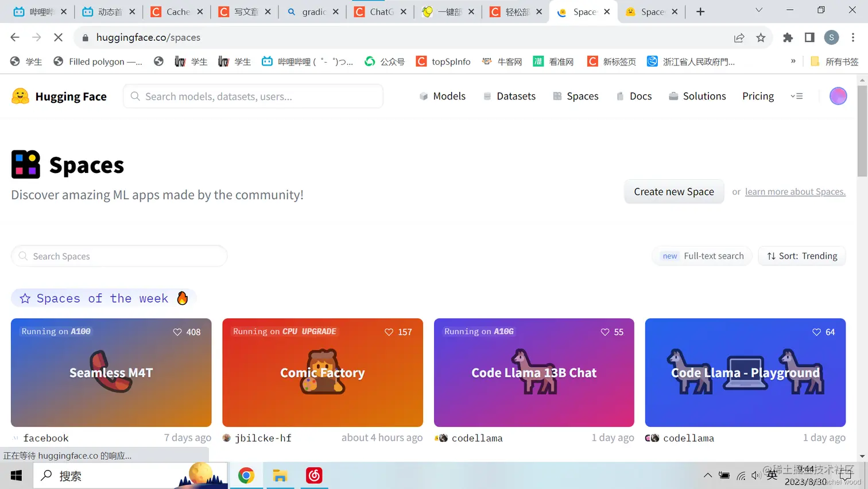Like Code Llama 13B Chat heart icon
This screenshot has width=868, height=489.
605,332
